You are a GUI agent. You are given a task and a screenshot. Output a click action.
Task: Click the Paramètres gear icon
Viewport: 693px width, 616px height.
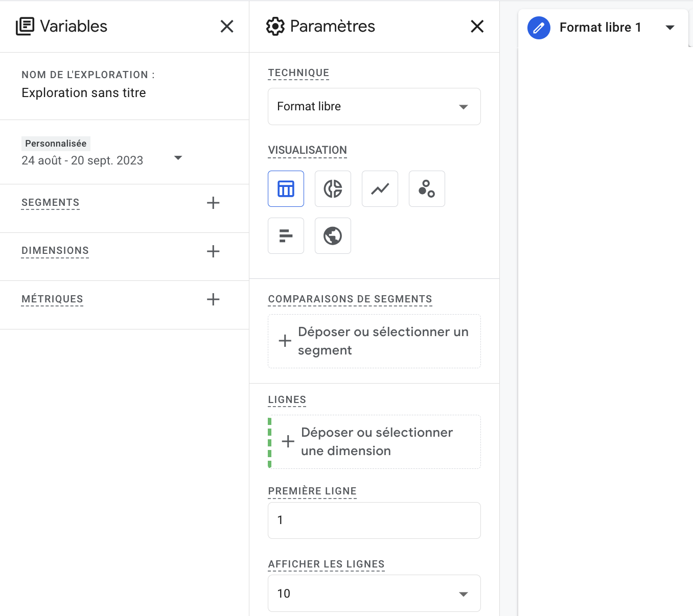275,26
